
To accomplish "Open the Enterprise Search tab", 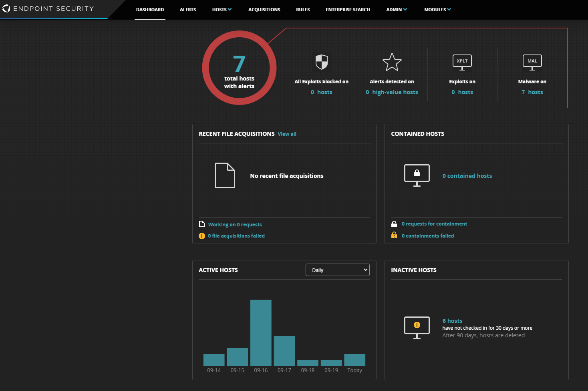I will pos(348,10).
